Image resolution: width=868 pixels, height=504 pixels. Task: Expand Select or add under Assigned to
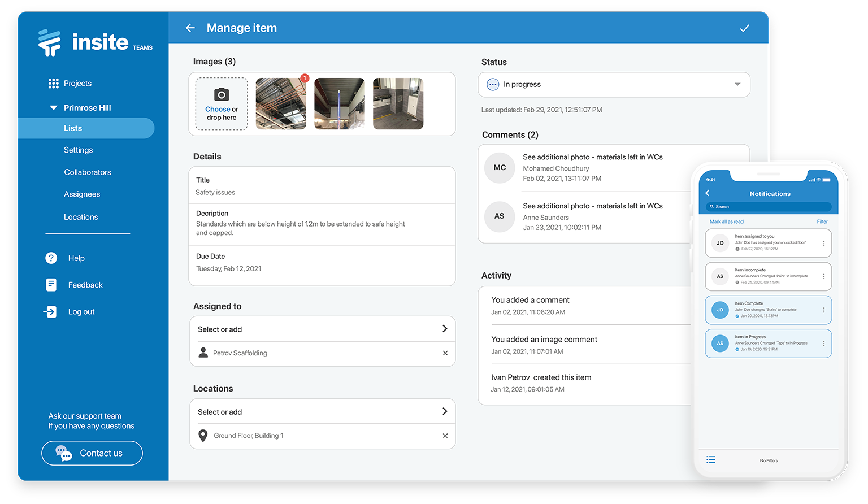tap(322, 329)
